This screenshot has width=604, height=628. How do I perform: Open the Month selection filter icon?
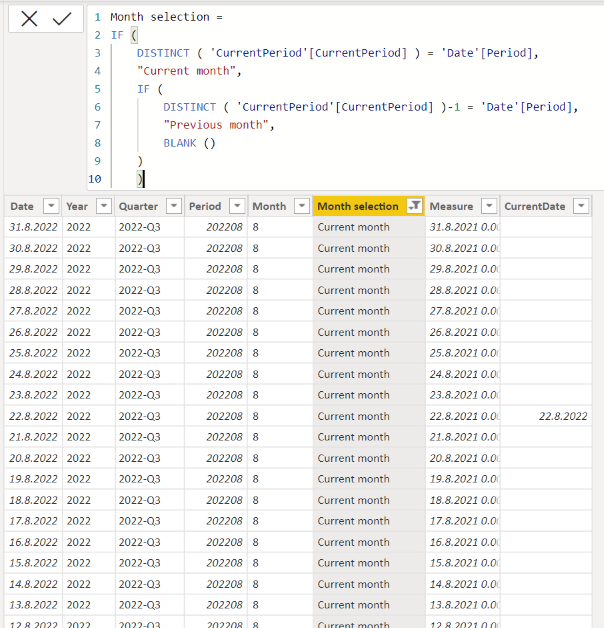click(x=415, y=206)
